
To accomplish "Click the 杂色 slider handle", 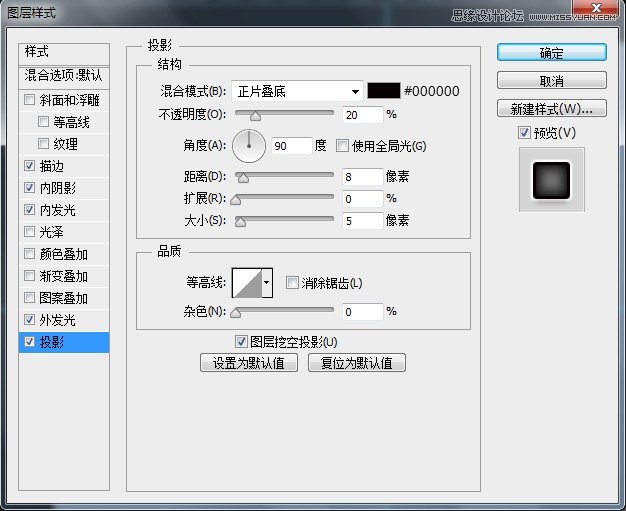I will [x=236, y=313].
